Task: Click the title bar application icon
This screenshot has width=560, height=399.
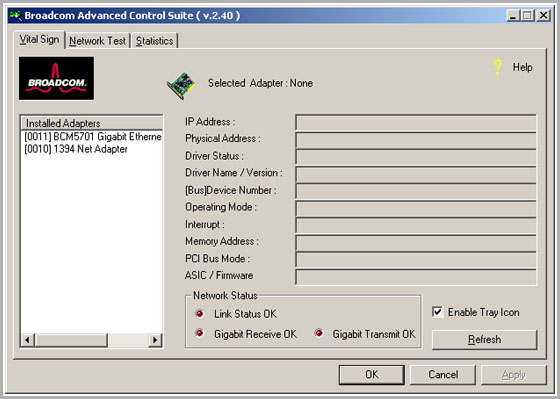Action: 16,15
